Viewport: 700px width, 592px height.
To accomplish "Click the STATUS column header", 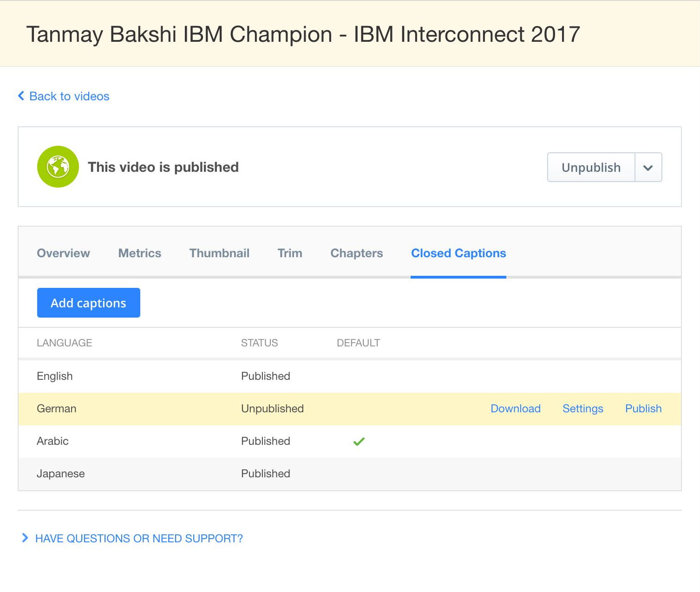I will tap(259, 343).
